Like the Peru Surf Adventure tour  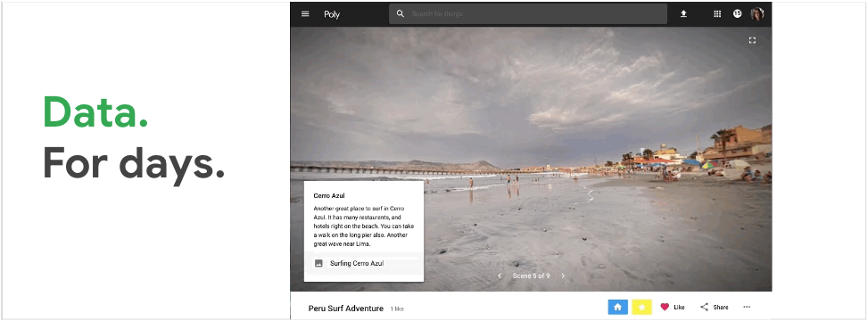pos(673,307)
